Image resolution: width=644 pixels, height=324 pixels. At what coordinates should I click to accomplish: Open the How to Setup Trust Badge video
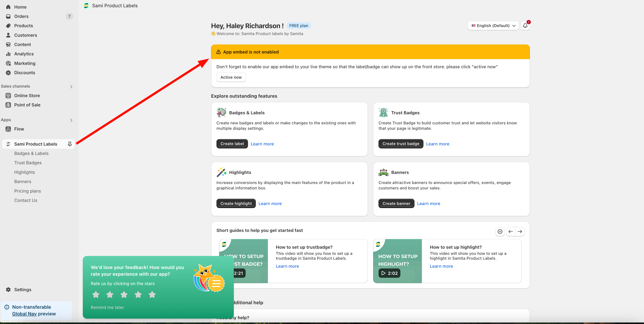243,261
